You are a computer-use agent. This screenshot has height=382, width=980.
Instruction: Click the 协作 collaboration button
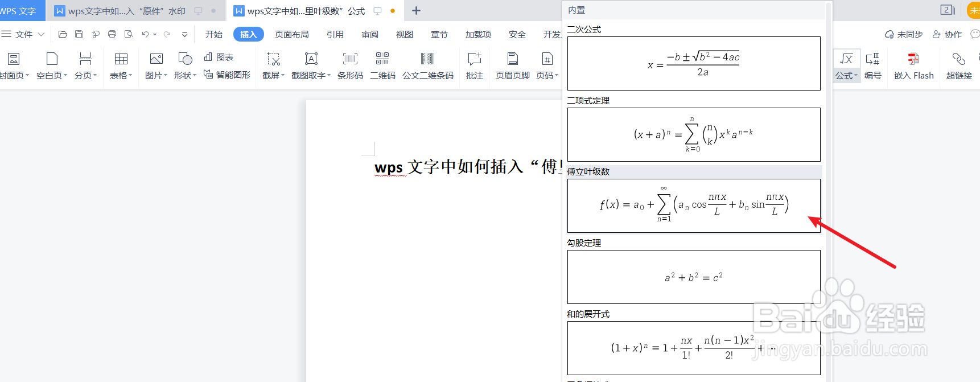pos(947,34)
